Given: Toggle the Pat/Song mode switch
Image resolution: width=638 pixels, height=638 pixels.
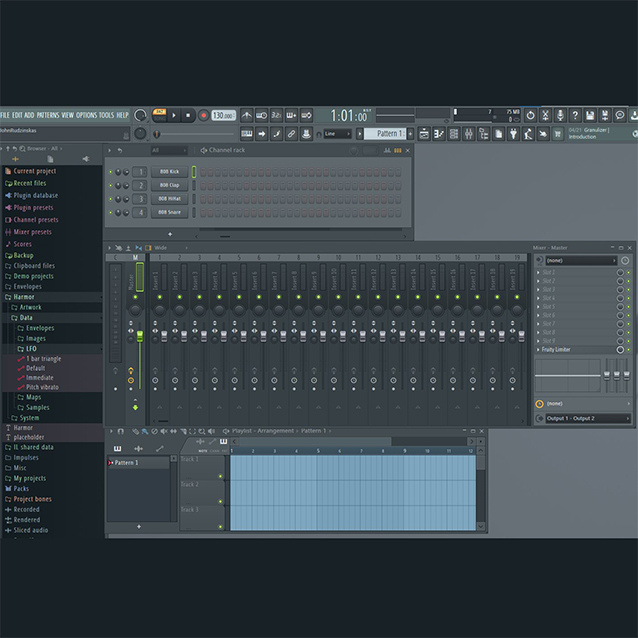Looking at the screenshot, I should pos(159,116).
